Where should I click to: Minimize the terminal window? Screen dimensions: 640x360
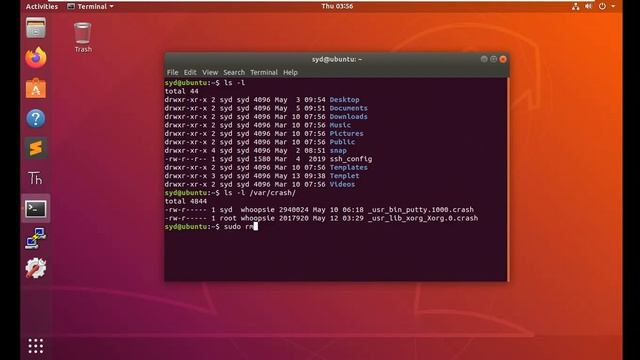[x=484, y=59]
